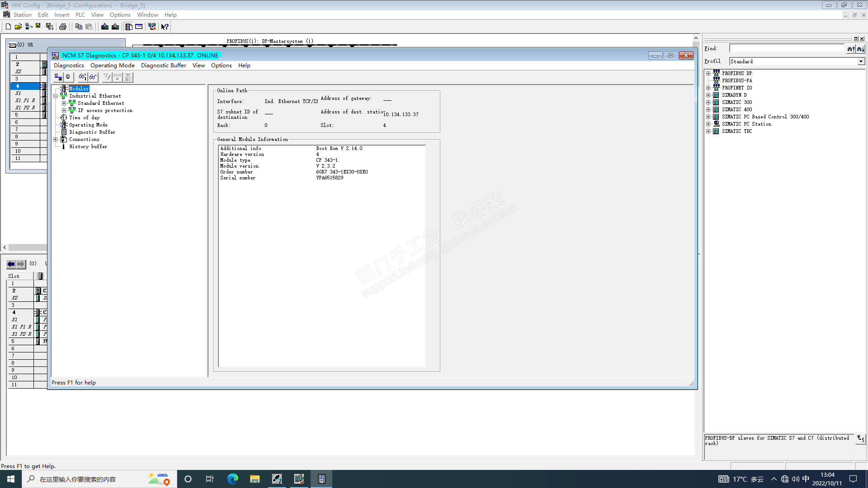Click the Upload to PG toolbar icon

point(115,27)
